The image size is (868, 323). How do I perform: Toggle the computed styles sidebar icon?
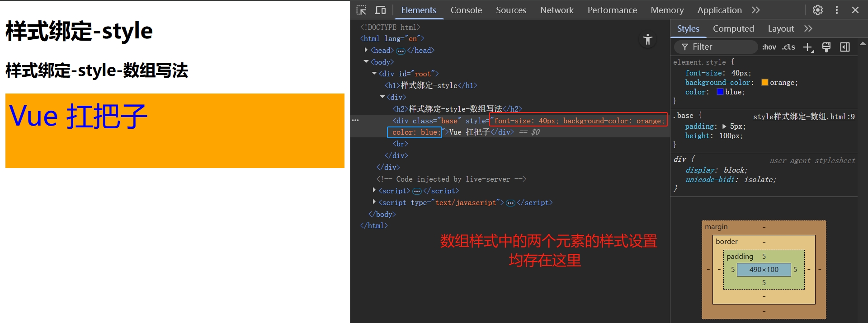(x=845, y=47)
